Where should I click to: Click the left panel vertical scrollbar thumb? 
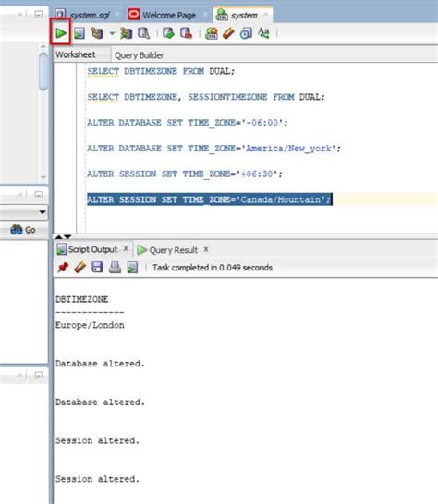tap(43, 72)
